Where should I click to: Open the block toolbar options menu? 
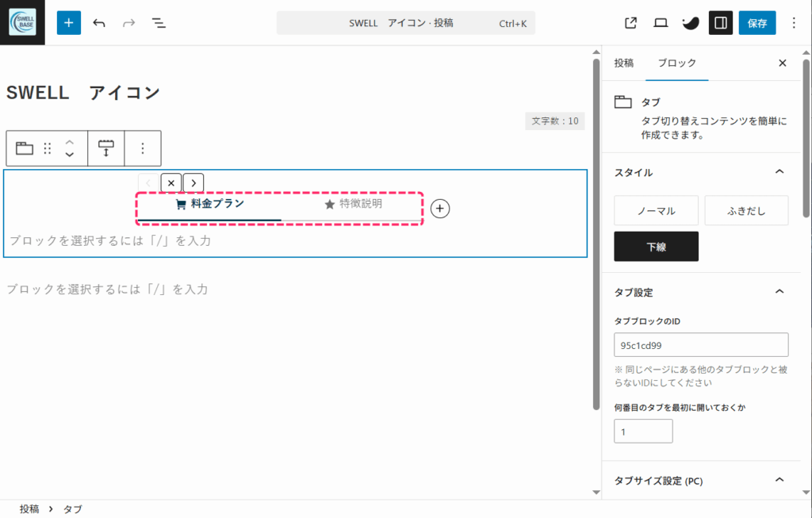tap(143, 148)
